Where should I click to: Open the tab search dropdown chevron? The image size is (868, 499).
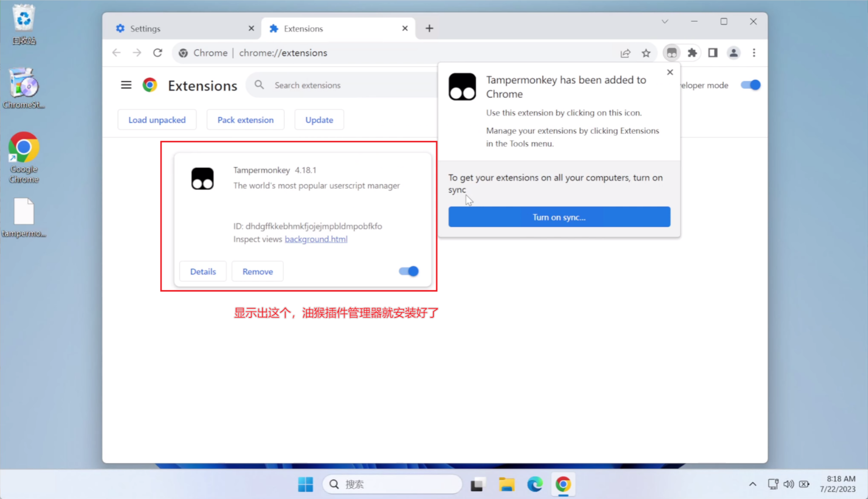coord(665,21)
